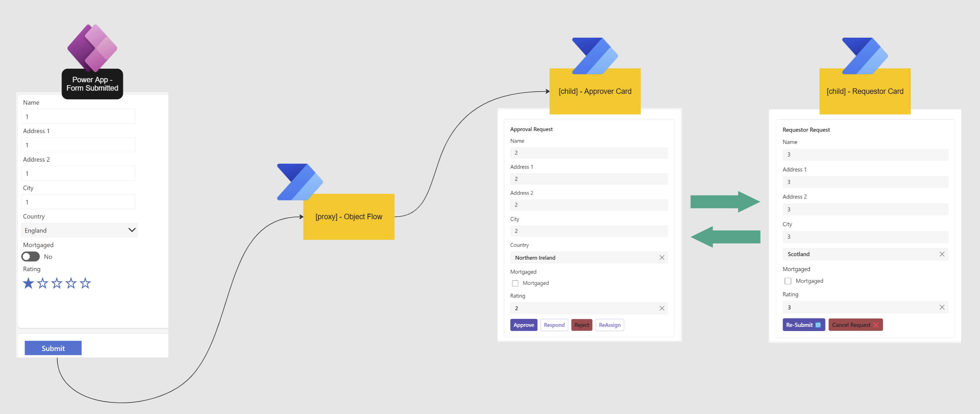Click the Power Automate icon on Requestor Card
980x414 pixels.
click(x=864, y=56)
